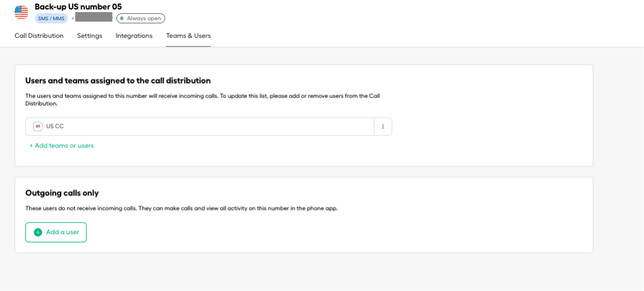Screen dimensions: 644x291
Task: Click the green plus icon in Add a user
Action: tap(38, 232)
